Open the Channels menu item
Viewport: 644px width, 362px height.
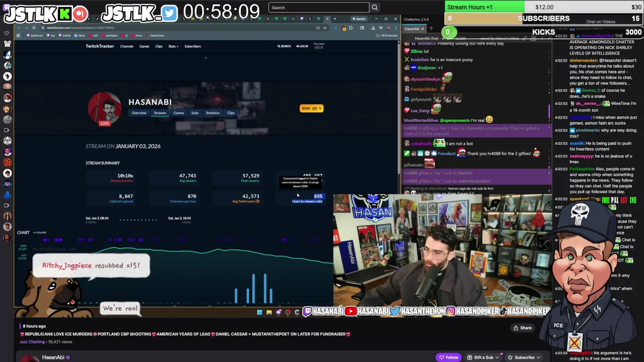(x=127, y=46)
